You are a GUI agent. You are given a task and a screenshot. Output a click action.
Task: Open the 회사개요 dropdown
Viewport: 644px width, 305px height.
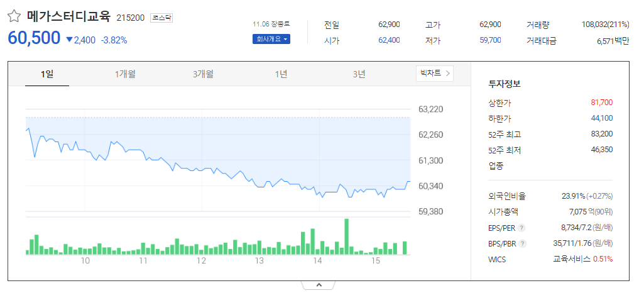pos(271,39)
